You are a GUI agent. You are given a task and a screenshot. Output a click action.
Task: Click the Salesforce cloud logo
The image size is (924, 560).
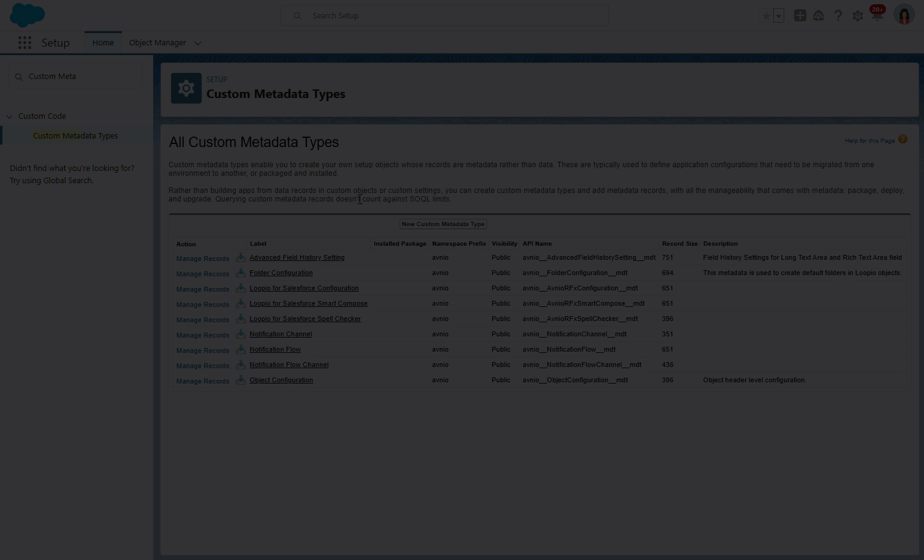click(28, 15)
